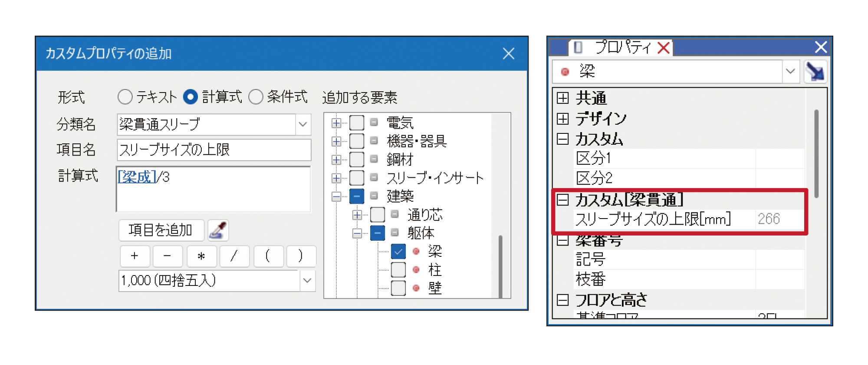Check the 電気 checkbox
The width and height of the screenshot is (868, 365).
(357, 123)
